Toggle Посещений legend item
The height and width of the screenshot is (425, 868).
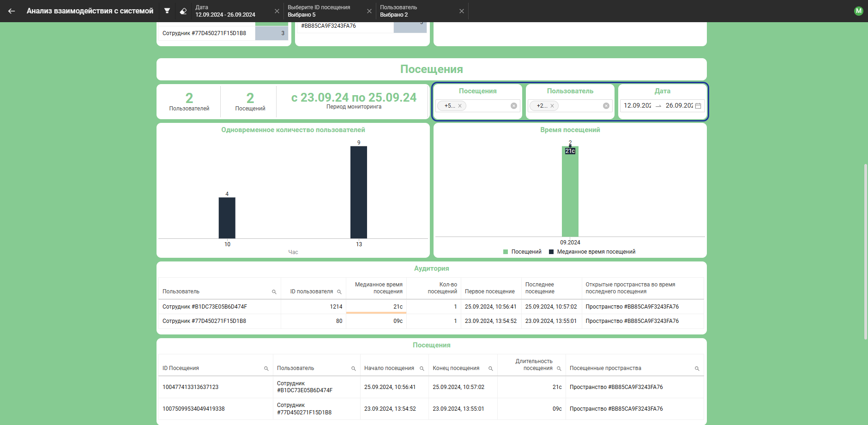click(x=522, y=252)
